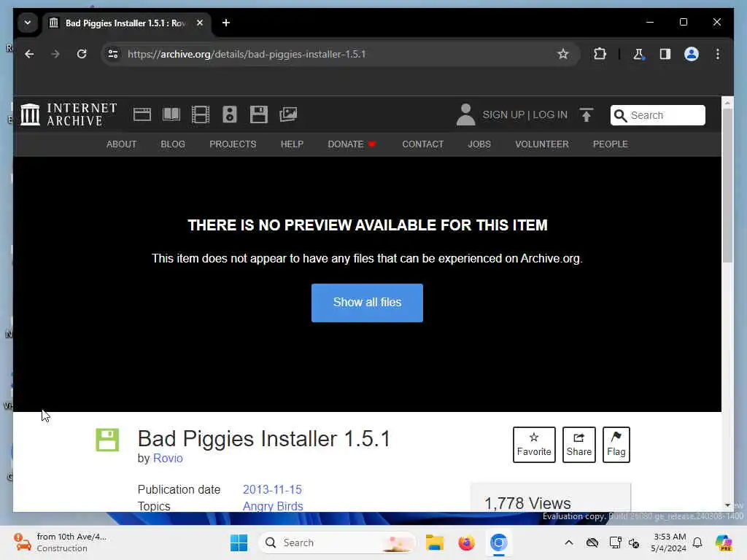Open the Images icon in navbar
This screenshot has height=560, width=747.
click(288, 114)
